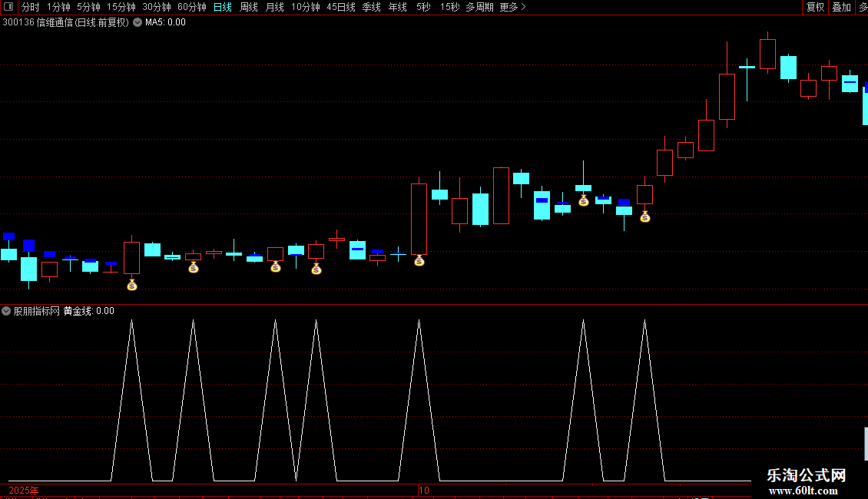Switch to 年线 yearly chart
The image size is (868, 499).
397,7
